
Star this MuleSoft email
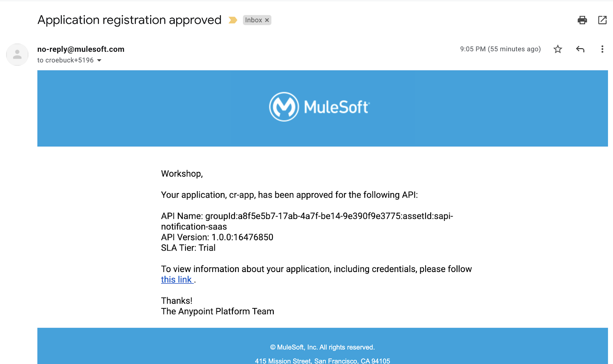(558, 49)
